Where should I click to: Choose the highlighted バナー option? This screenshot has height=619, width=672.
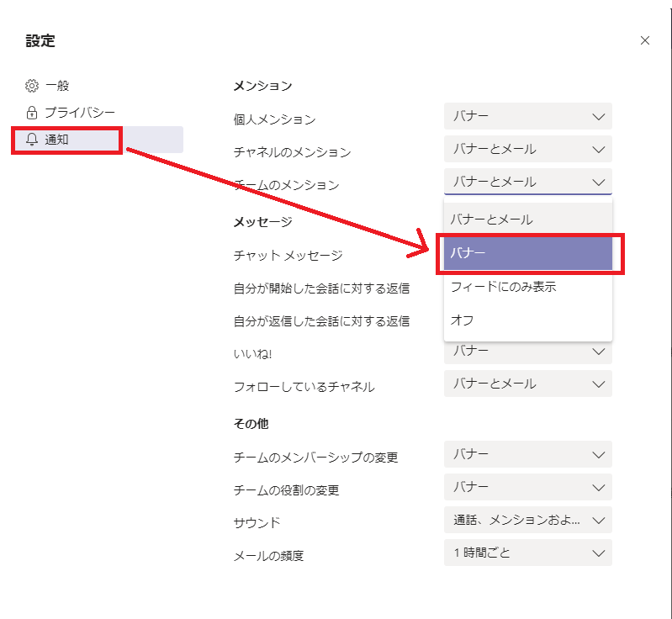pyautogui.click(x=527, y=253)
